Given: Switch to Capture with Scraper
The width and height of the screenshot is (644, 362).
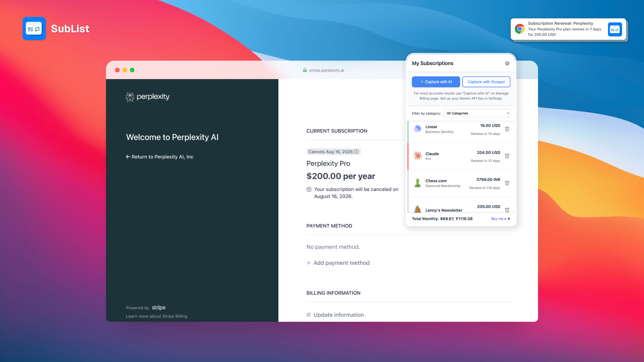Looking at the screenshot, I should point(486,82).
